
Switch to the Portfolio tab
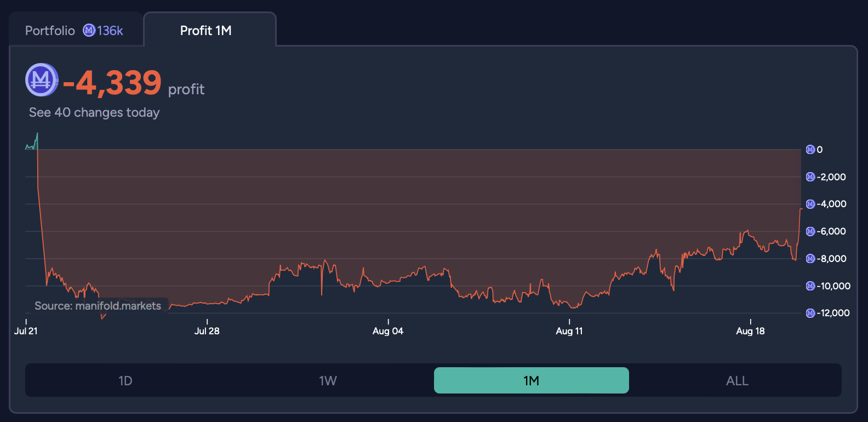pyautogui.click(x=75, y=30)
